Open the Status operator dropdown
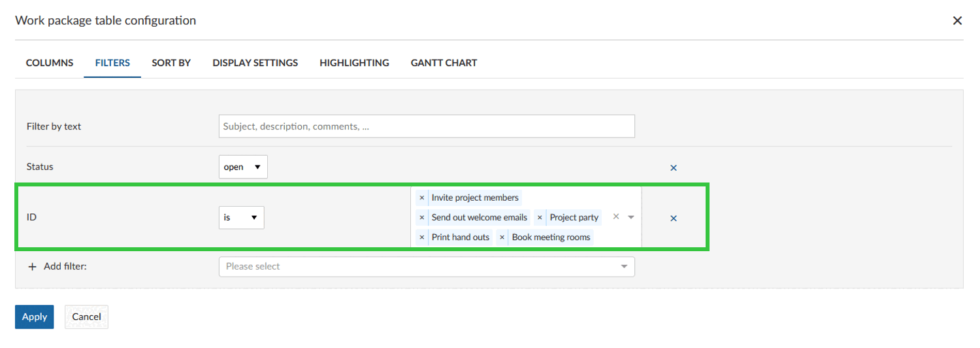The width and height of the screenshot is (980, 348). pyautogui.click(x=243, y=167)
